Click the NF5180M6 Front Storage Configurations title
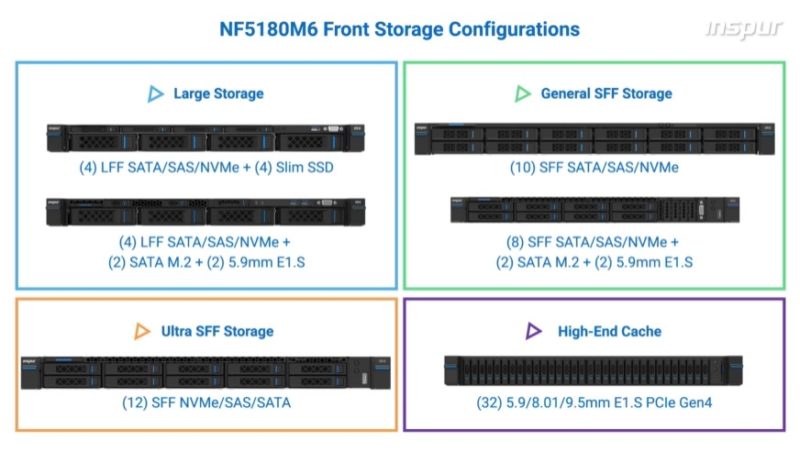Image resolution: width=800 pixels, height=451 pixels. point(399,29)
